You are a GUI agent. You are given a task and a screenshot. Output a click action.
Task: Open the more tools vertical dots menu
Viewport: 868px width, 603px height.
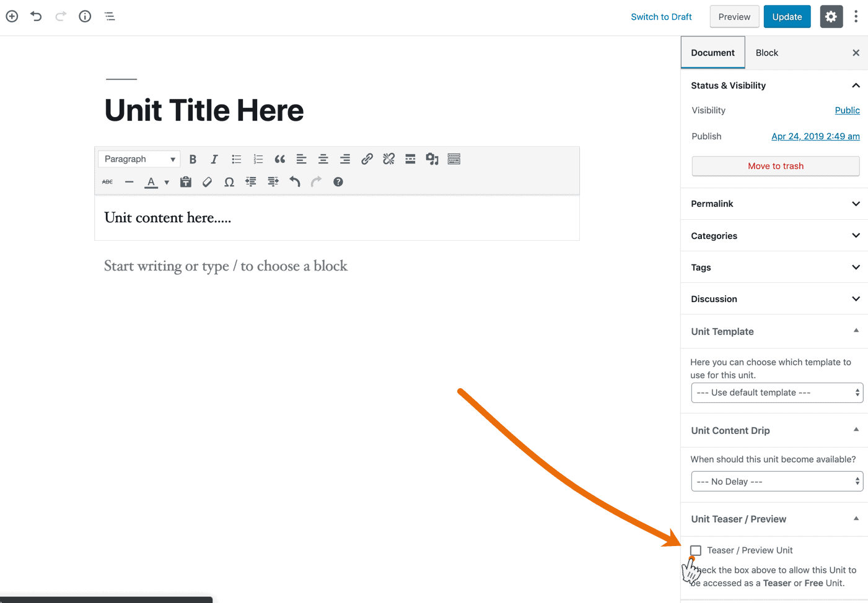[x=856, y=17]
